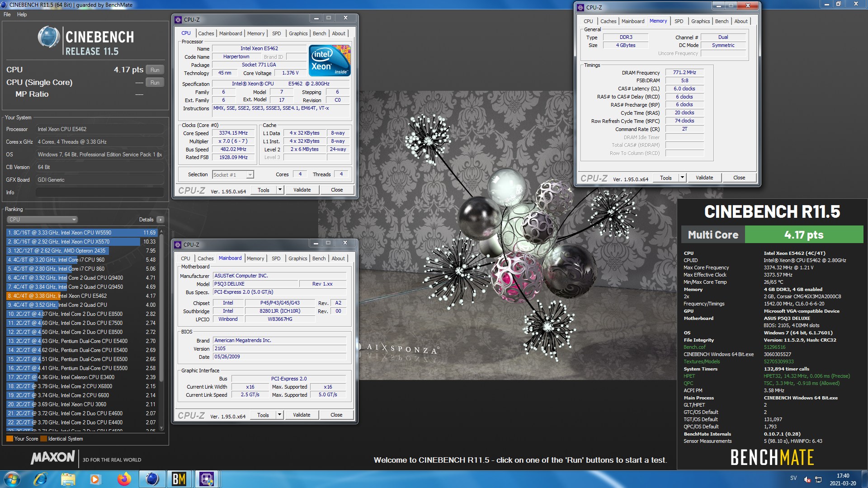Click the Info input field

click(x=99, y=192)
